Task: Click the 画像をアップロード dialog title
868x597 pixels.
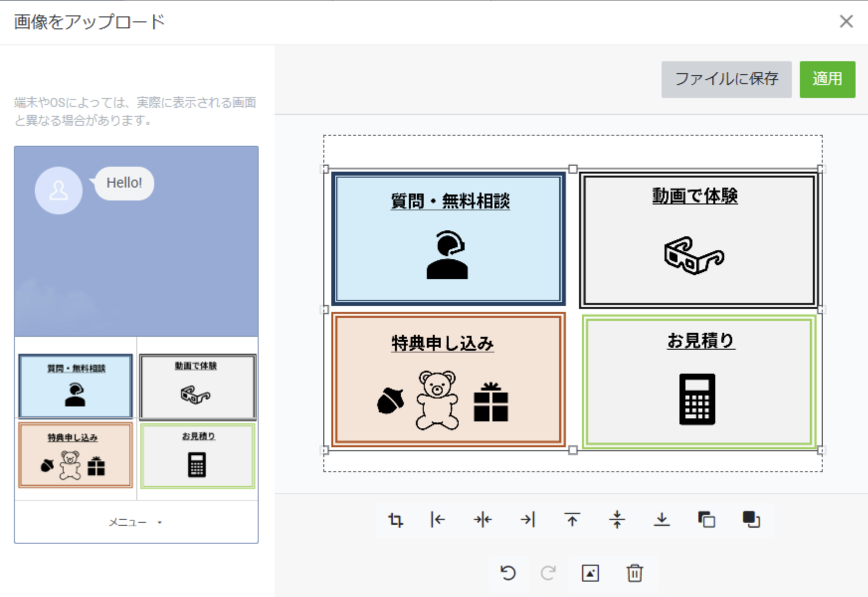Action: [90, 22]
